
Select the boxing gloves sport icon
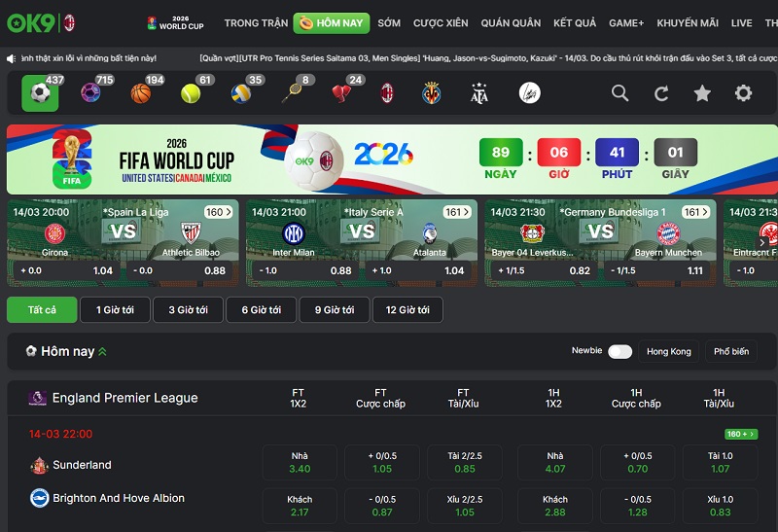pyautogui.click(x=341, y=93)
